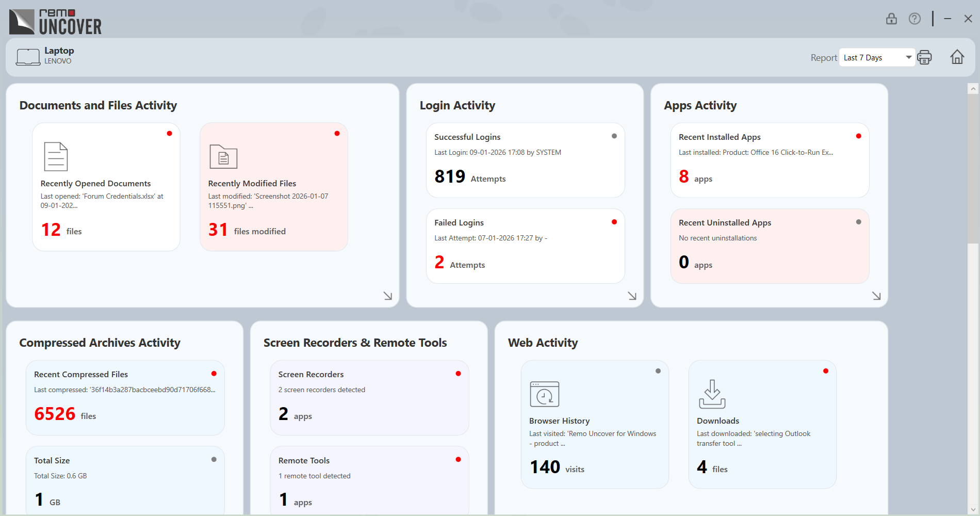Click grey dot on Total Size card
This screenshot has height=516, width=980.
[214, 459]
